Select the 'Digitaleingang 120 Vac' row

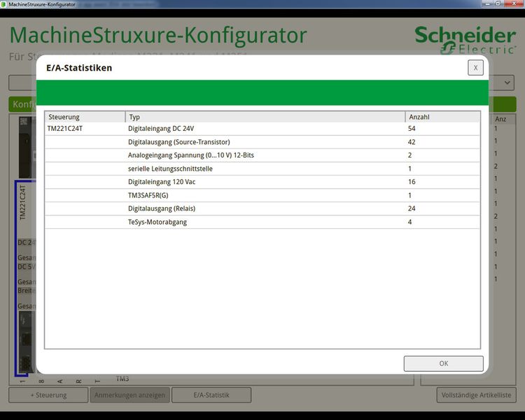click(x=262, y=182)
